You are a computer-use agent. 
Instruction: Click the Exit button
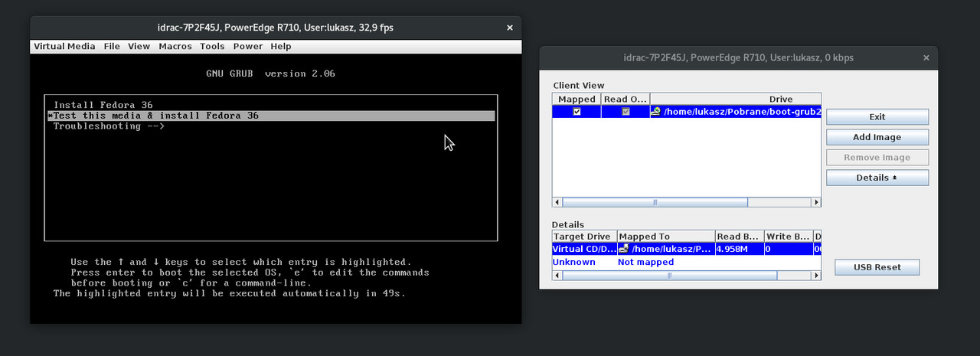[877, 117]
